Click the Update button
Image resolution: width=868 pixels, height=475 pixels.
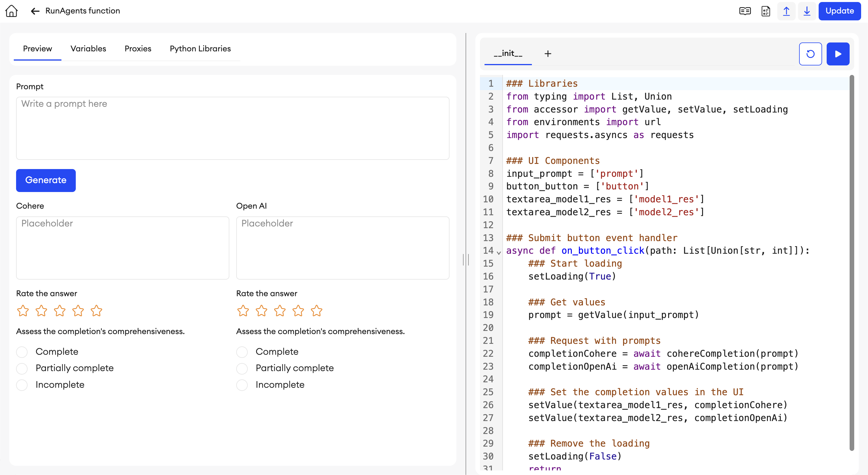click(839, 11)
